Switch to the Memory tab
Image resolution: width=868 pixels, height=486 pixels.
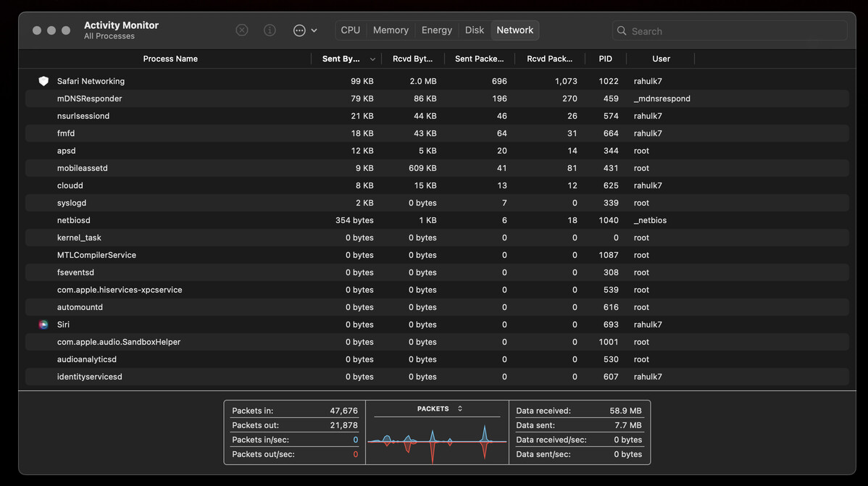click(x=391, y=30)
